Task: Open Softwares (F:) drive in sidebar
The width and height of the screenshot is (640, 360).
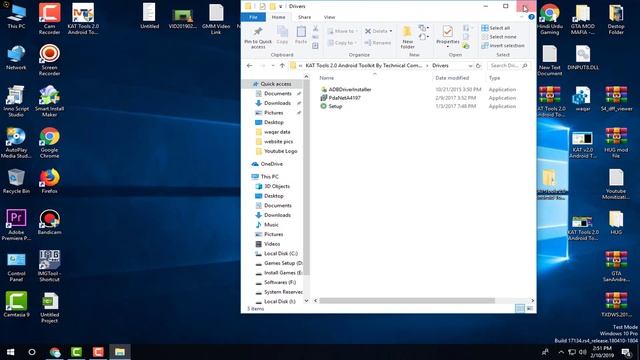Action: 280,282
